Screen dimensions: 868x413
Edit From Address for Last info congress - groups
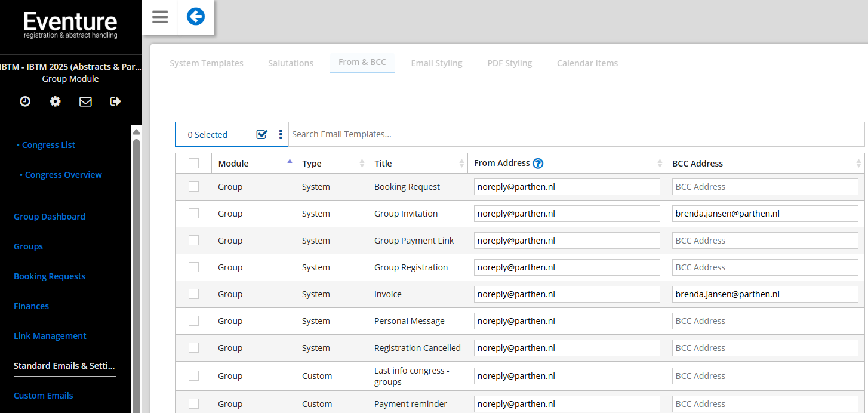[567, 376]
